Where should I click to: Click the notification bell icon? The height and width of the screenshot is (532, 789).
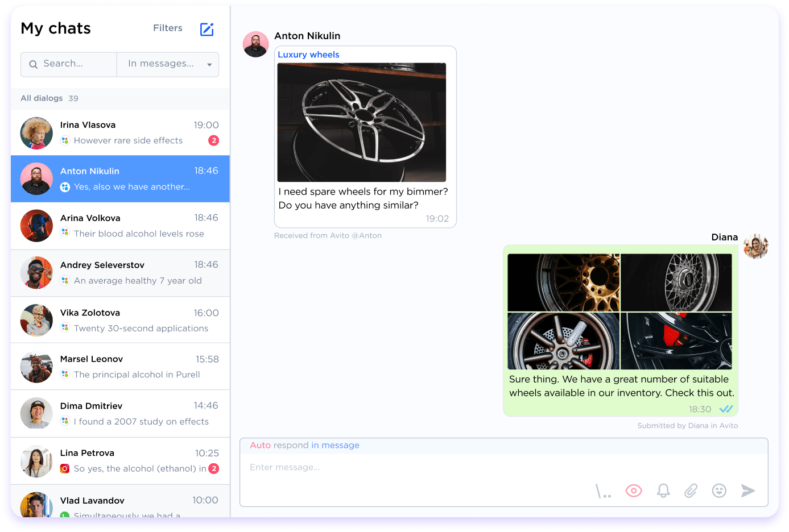663,491
